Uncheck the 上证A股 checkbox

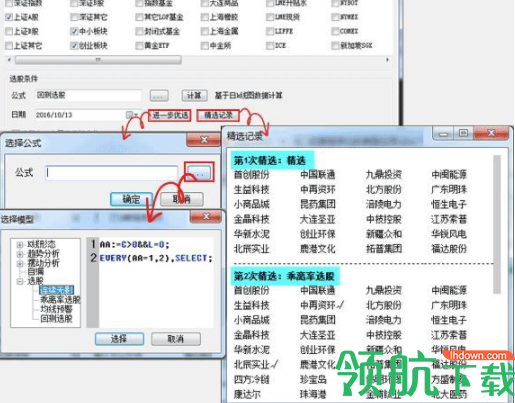coord(9,17)
